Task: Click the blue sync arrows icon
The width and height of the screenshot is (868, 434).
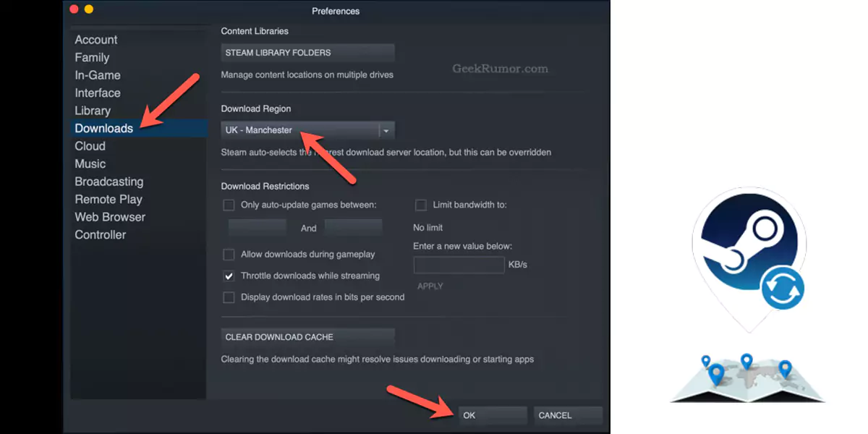Action: [783, 288]
